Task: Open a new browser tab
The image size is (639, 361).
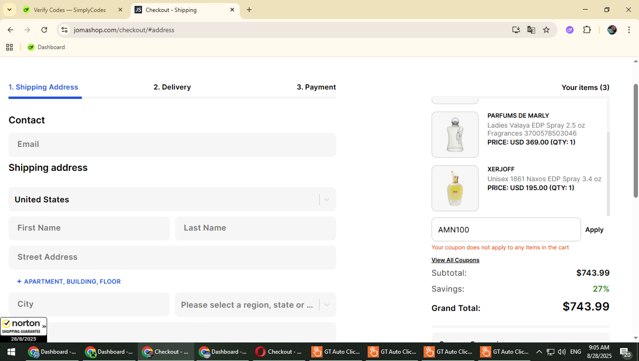Action: 249,10
